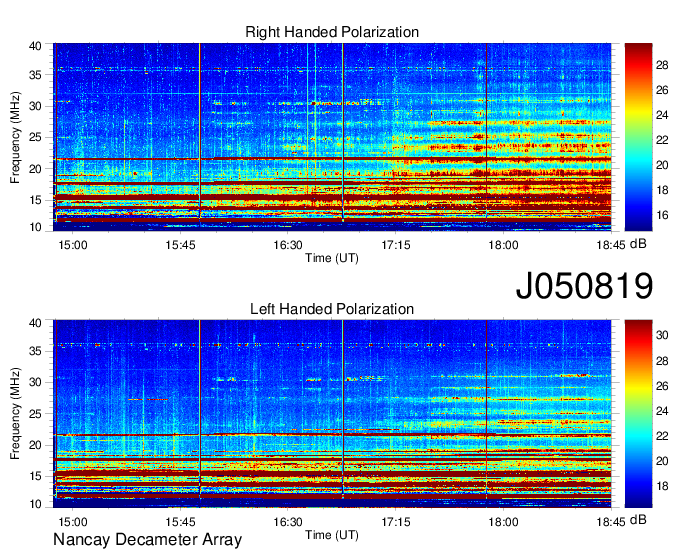Click the "30" dB label on Left Handed colorbar
Viewport: 680px width, 552px height.
(662, 335)
